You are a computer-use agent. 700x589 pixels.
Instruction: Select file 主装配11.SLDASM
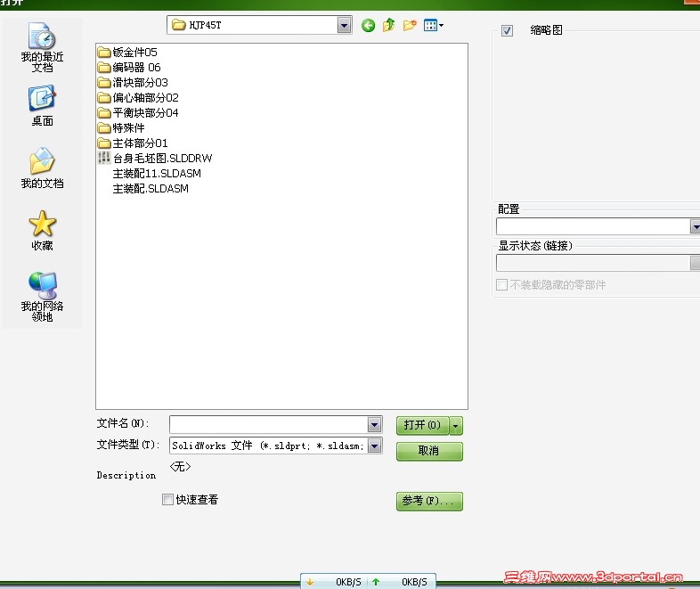pos(157,173)
